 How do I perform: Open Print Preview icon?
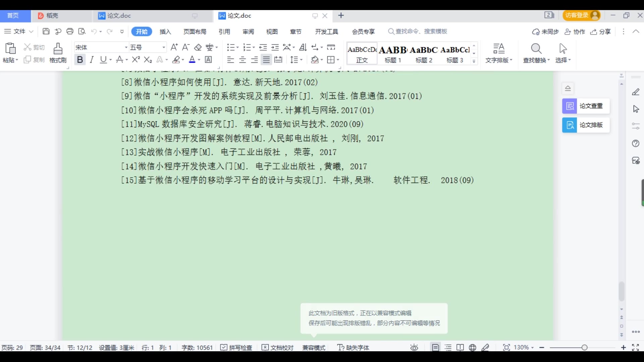click(82, 32)
